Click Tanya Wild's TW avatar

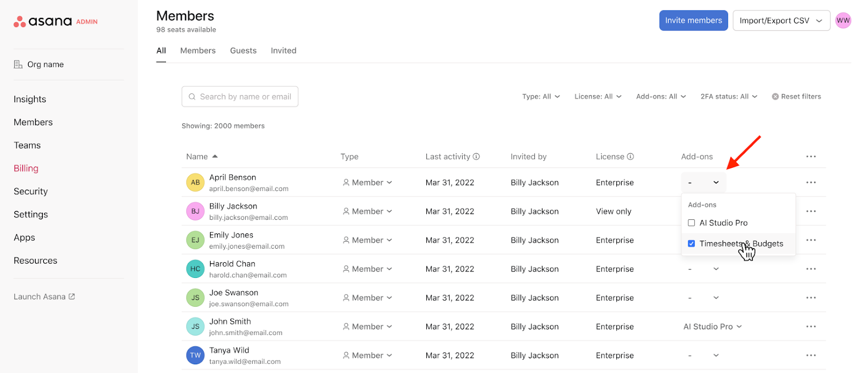pyautogui.click(x=195, y=355)
